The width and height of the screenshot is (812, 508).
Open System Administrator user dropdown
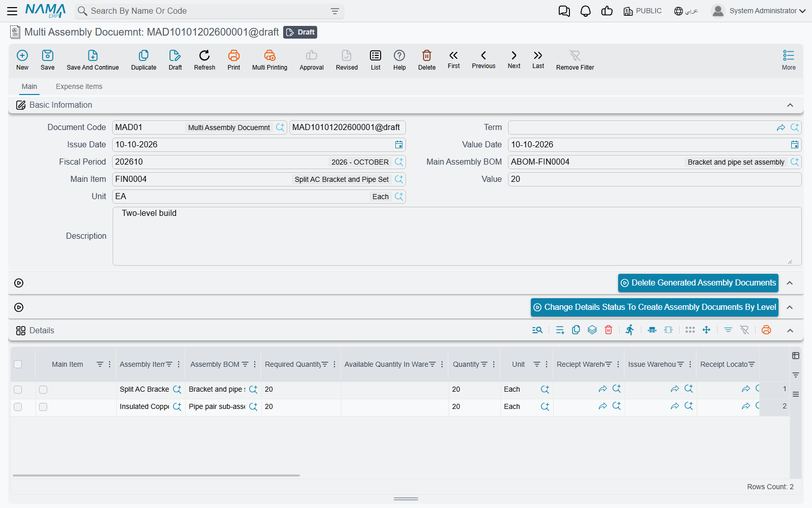tap(759, 11)
